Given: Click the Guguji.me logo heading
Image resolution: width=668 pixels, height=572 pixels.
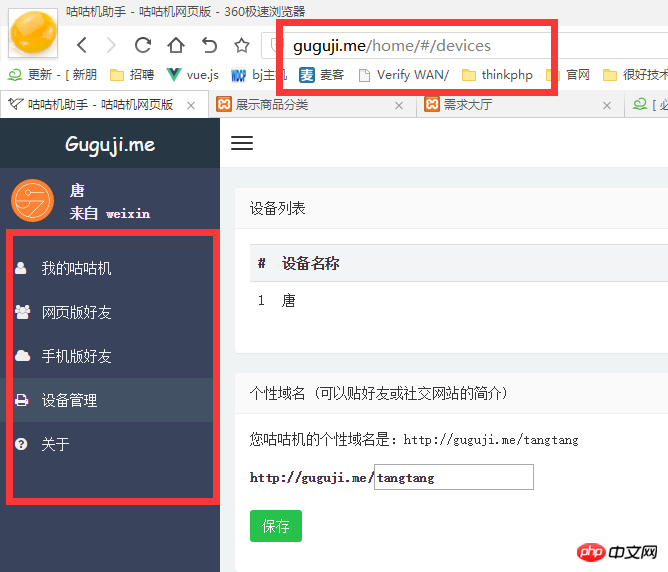Looking at the screenshot, I should point(110,144).
